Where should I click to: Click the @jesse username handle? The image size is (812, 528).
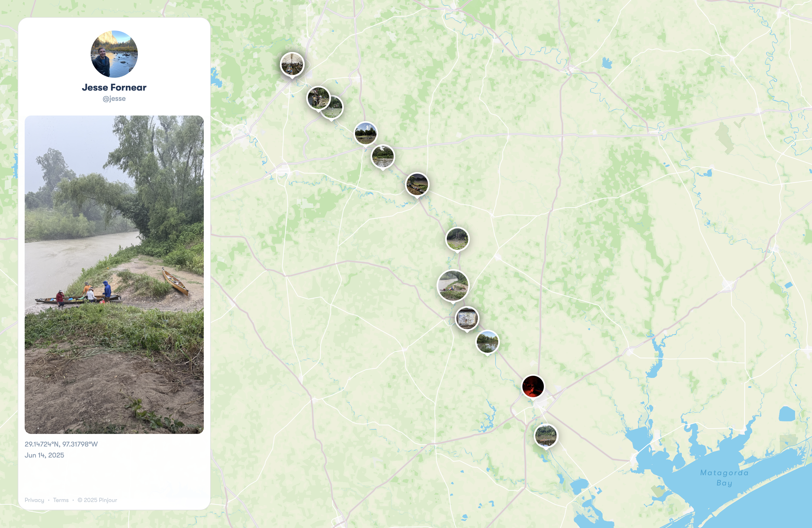(114, 99)
